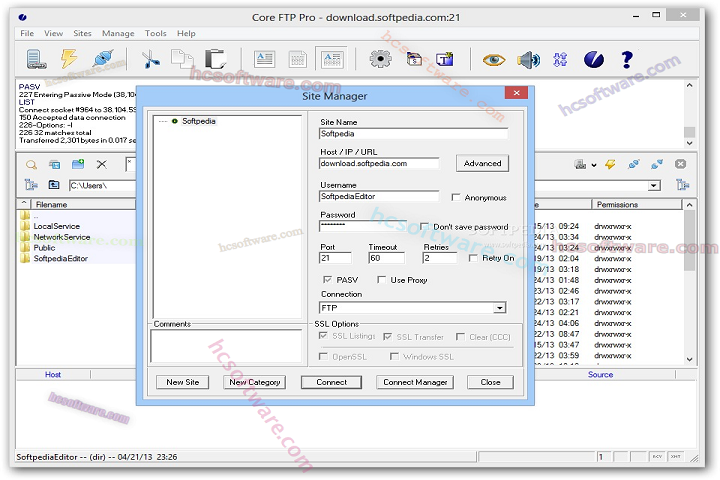Open the View menu
Viewport: 720px width, 480px height.
click(x=53, y=34)
